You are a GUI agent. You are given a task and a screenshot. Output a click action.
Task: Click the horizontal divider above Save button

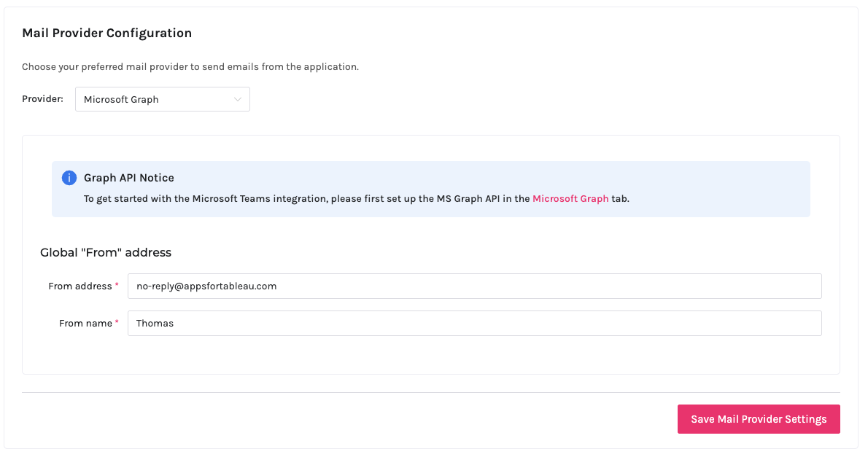click(x=430, y=392)
